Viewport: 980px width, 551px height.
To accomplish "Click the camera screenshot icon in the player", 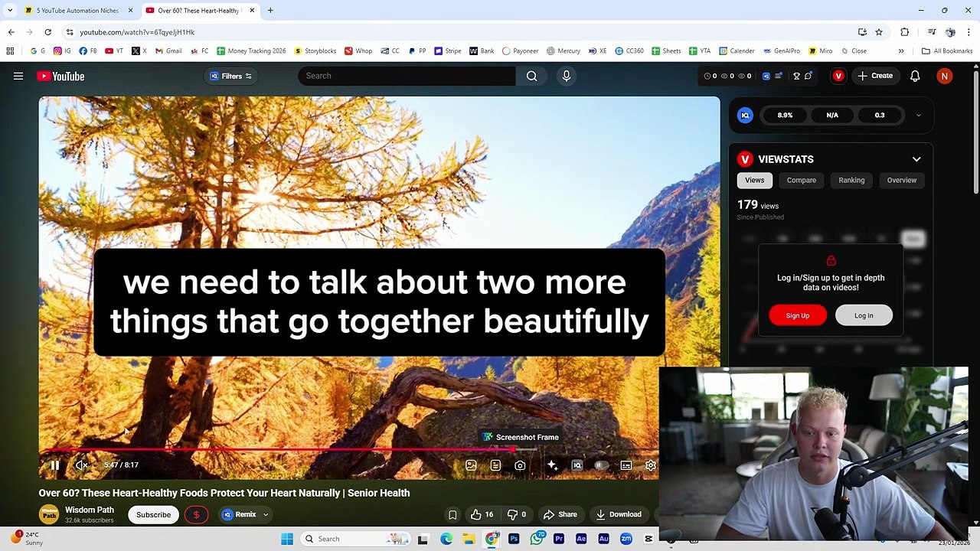I will [x=521, y=465].
